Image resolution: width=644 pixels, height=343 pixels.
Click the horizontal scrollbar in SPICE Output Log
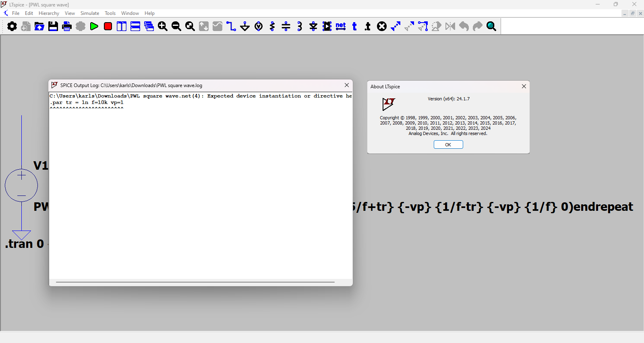pos(195,282)
